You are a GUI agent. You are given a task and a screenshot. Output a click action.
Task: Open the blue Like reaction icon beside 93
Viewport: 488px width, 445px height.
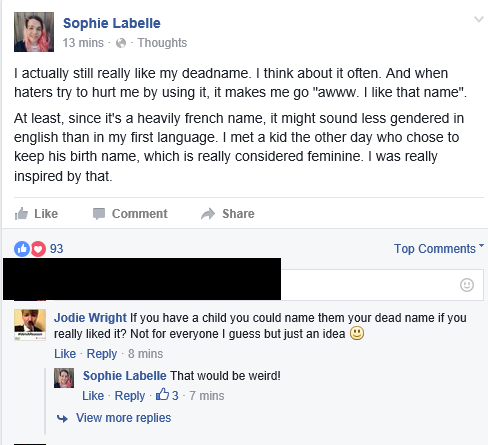[x=22, y=249]
